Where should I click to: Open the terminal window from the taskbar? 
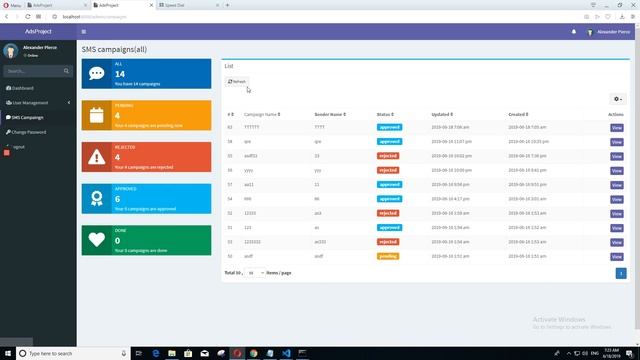point(302,353)
